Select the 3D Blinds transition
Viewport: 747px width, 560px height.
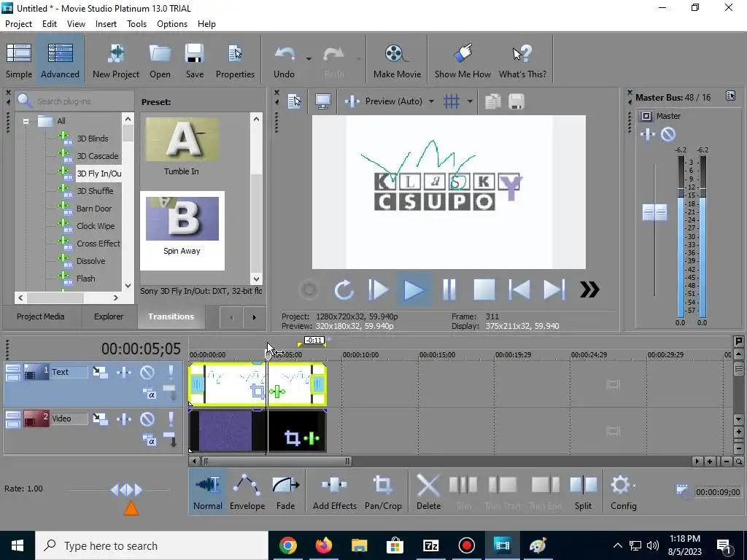[93, 139]
